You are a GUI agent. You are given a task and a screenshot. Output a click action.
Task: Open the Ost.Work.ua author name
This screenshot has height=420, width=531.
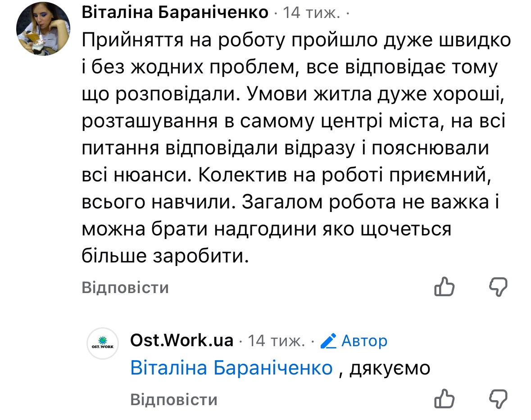tap(182, 340)
